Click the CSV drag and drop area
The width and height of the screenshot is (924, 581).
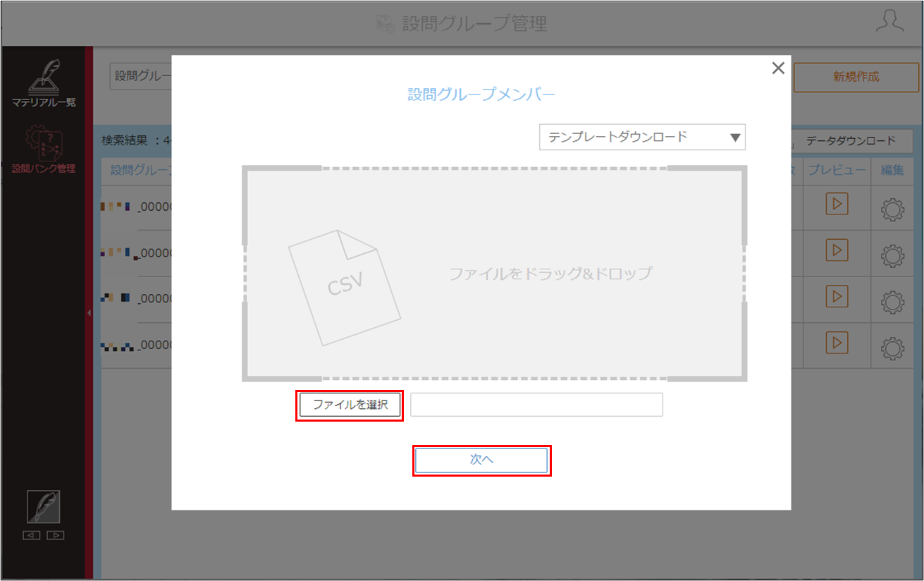click(x=494, y=274)
